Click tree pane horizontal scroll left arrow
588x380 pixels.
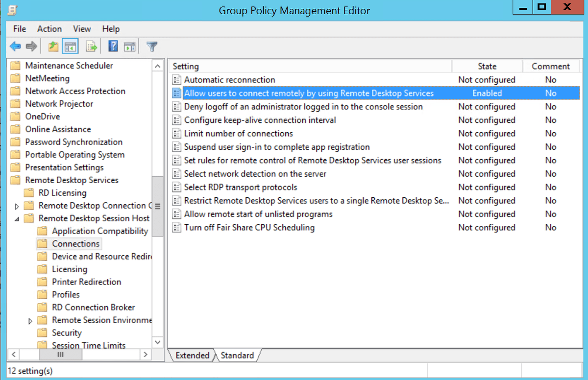pyautogui.click(x=13, y=355)
